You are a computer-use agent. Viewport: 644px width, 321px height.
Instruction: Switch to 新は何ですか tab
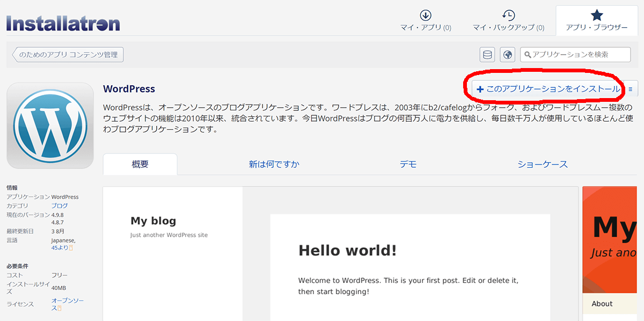(x=274, y=165)
